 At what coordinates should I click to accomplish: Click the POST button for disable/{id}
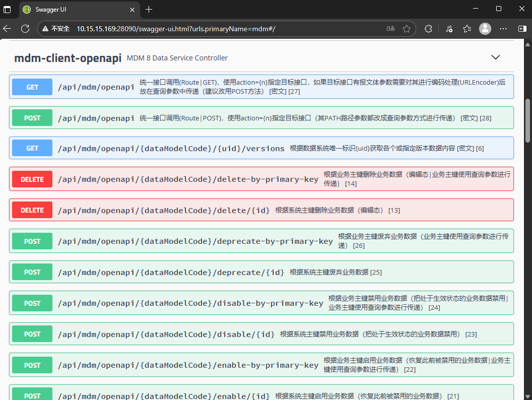tap(32, 334)
